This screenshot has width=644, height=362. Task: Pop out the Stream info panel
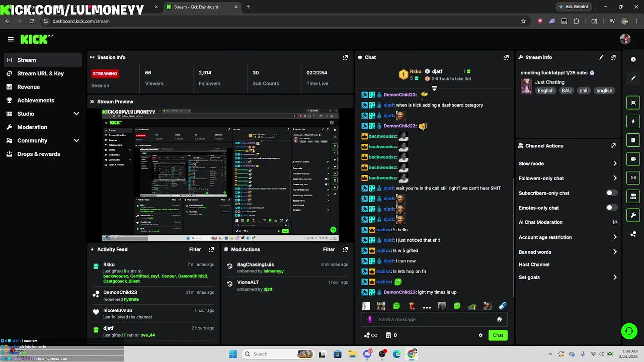[613, 57]
